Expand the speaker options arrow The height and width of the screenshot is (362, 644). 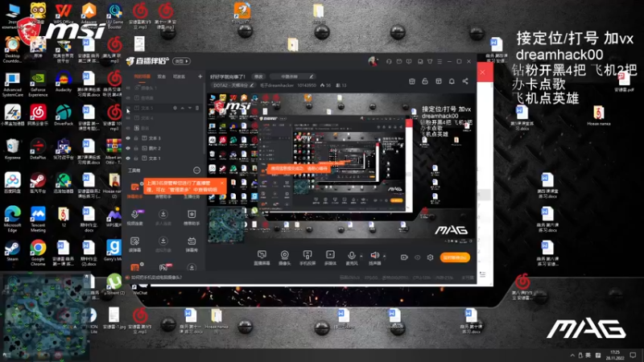pyautogui.click(x=385, y=257)
